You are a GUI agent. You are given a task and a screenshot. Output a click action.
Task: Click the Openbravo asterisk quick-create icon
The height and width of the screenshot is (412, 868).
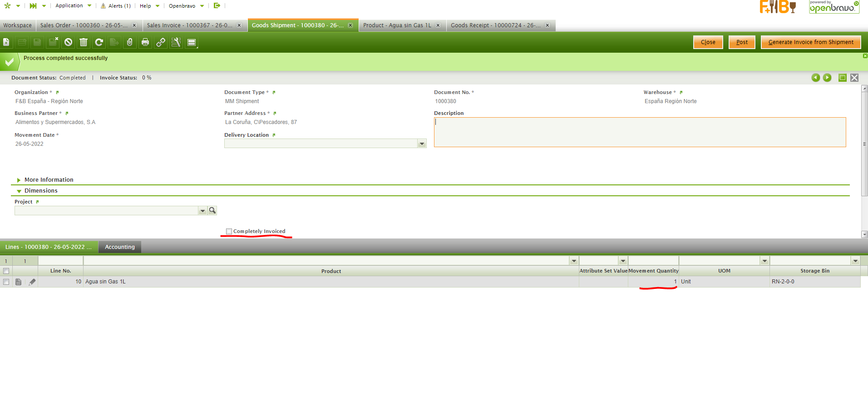7,6
